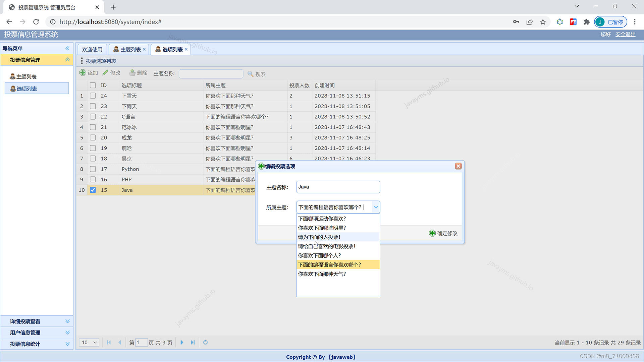Select 下面哪项运动你喜欢? from the dropdown list

point(338,219)
